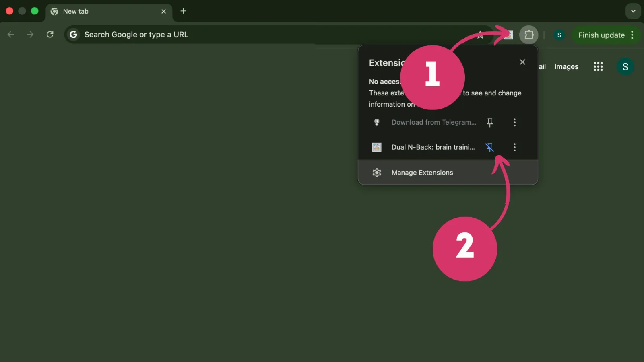
Task: Open the Extensions puzzle icon in toolbar
Action: [528, 35]
